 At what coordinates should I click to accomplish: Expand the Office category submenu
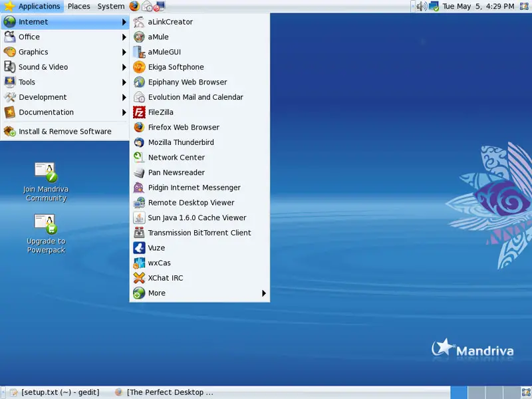point(65,37)
